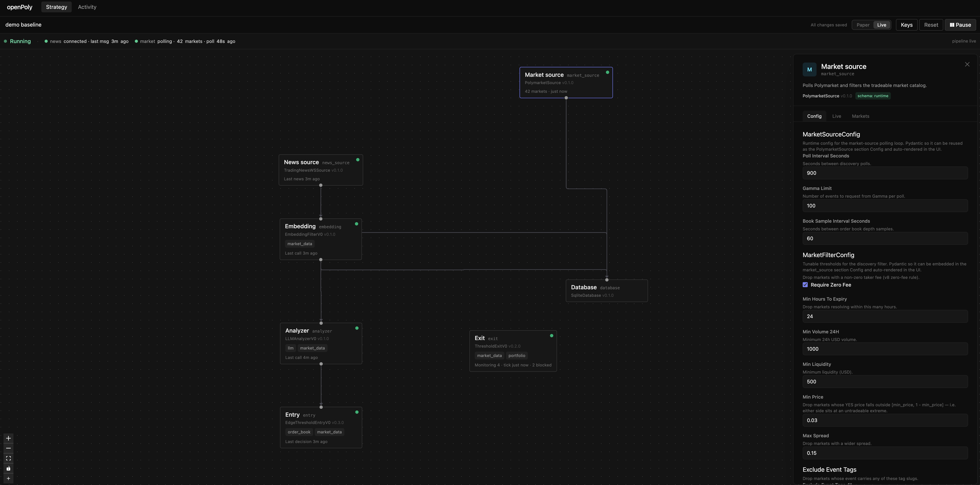This screenshot has width=980, height=485.
Task: Edit the Min Hours To Expiry field
Action: pyautogui.click(x=885, y=316)
